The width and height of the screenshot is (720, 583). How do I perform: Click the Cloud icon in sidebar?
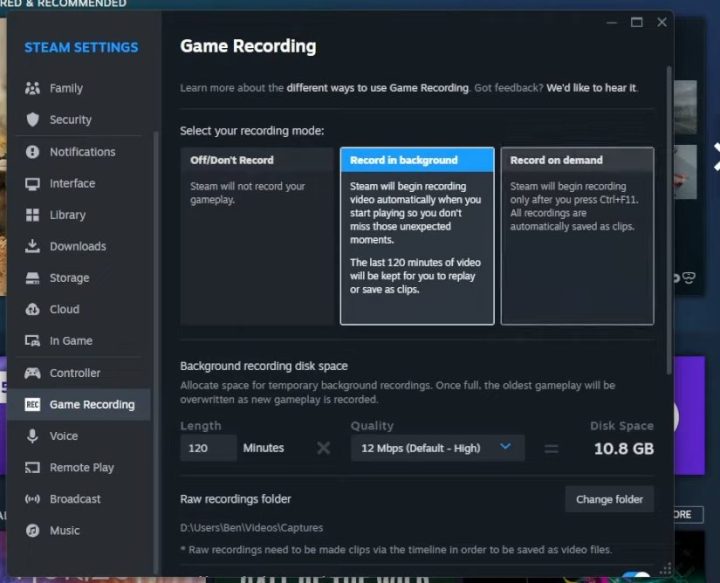32,309
